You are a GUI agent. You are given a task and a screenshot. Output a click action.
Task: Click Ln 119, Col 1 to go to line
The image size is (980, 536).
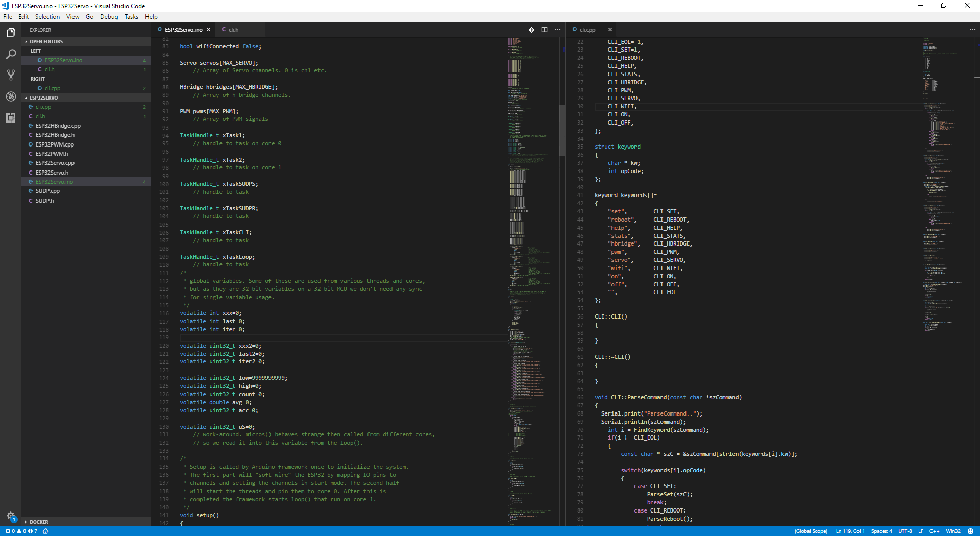click(849, 531)
